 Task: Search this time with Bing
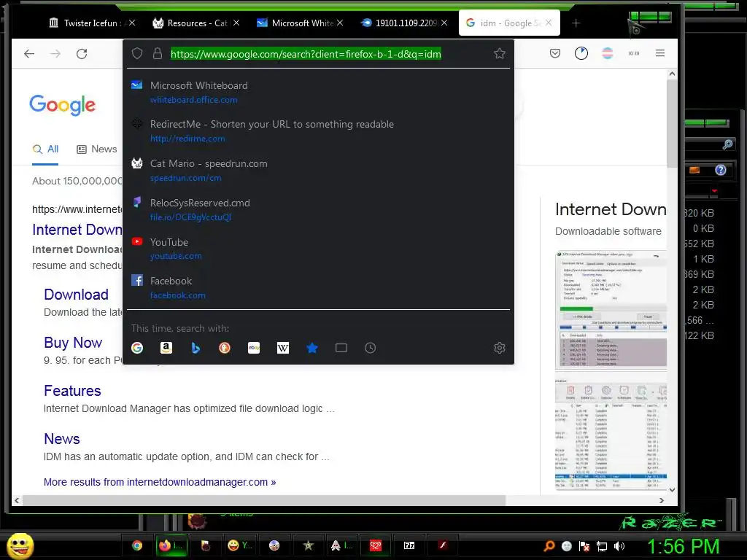pyautogui.click(x=196, y=348)
